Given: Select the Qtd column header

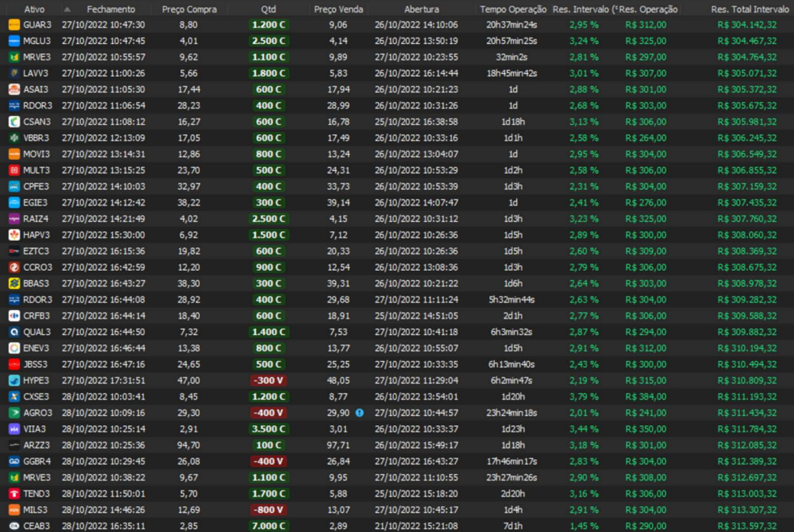Looking at the screenshot, I should click(268, 9).
